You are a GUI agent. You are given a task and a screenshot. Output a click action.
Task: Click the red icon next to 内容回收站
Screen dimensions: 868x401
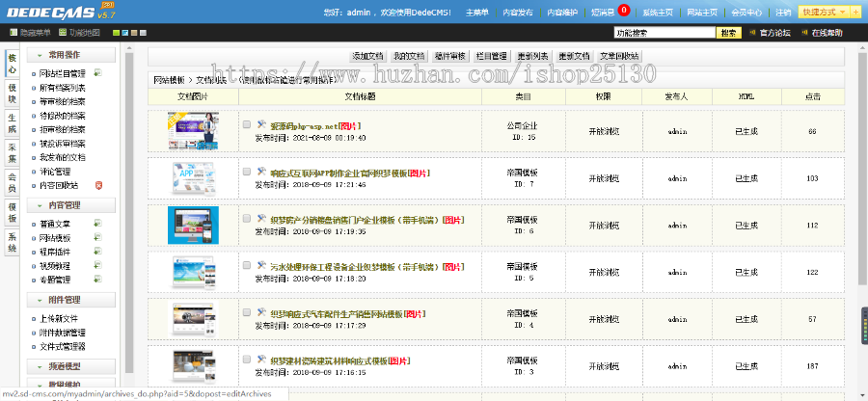[98, 185]
